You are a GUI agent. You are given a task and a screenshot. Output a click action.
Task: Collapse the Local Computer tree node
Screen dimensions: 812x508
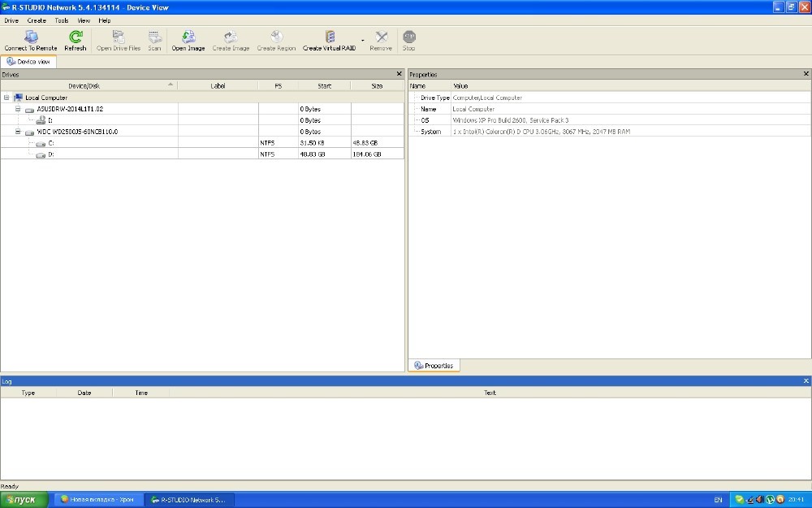pos(6,98)
